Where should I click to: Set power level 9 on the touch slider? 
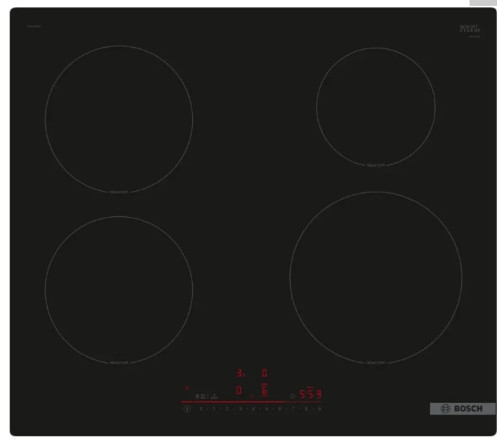319,409
